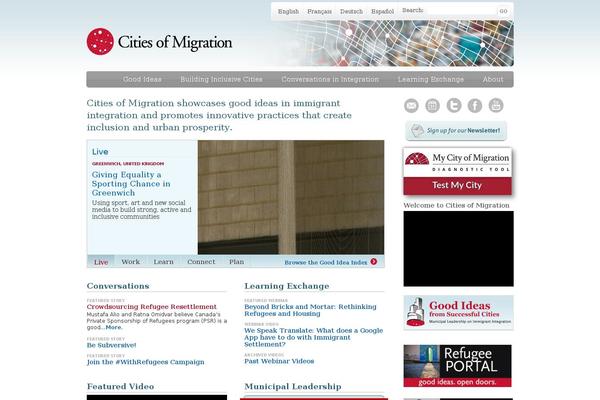
Task: Open the About menu
Action: [x=492, y=79]
